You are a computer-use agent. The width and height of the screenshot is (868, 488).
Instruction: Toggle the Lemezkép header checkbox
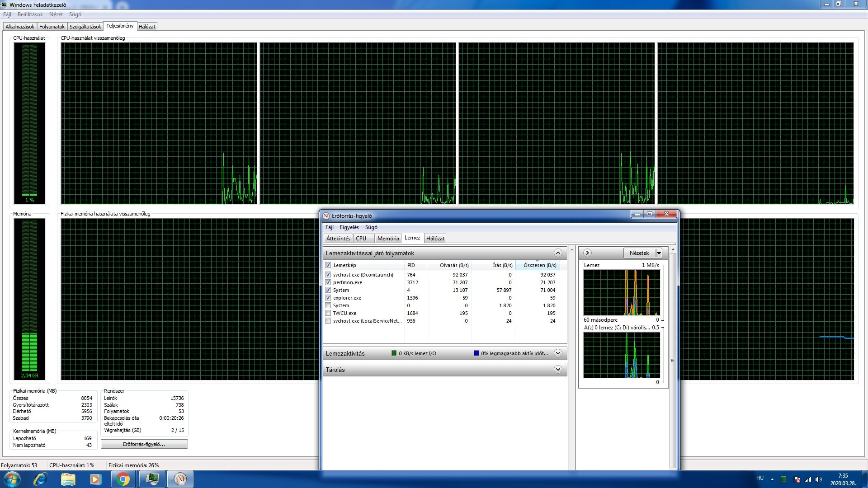pos(328,265)
